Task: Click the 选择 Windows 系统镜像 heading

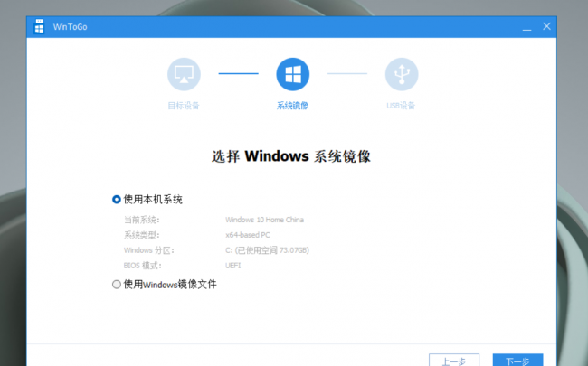Action: pyautogui.click(x=291, y=156)
